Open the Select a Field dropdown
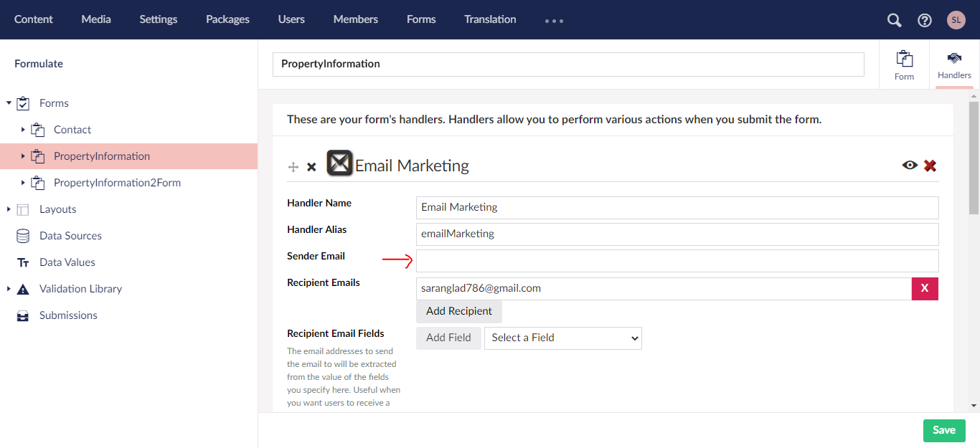 (x=563, y=338)
